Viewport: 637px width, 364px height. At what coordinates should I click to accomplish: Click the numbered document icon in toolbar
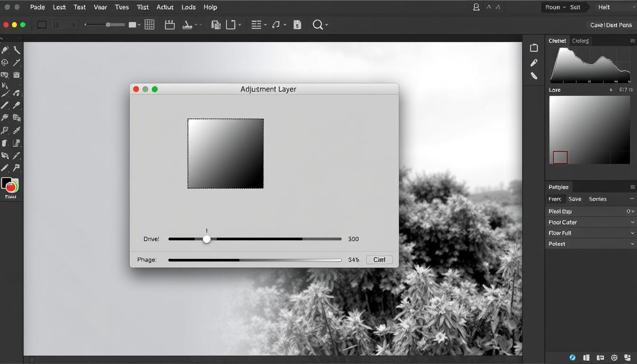point(297,25)
